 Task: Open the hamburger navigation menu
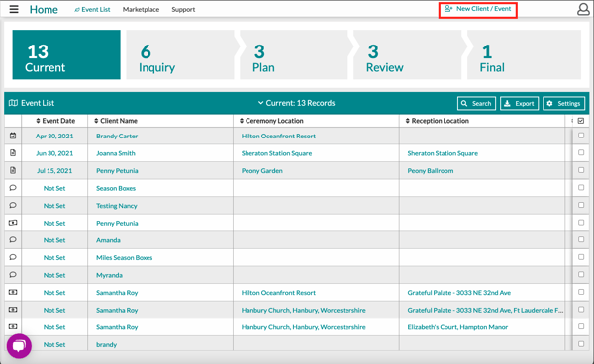pyautogui.click(x=14, y=9)
